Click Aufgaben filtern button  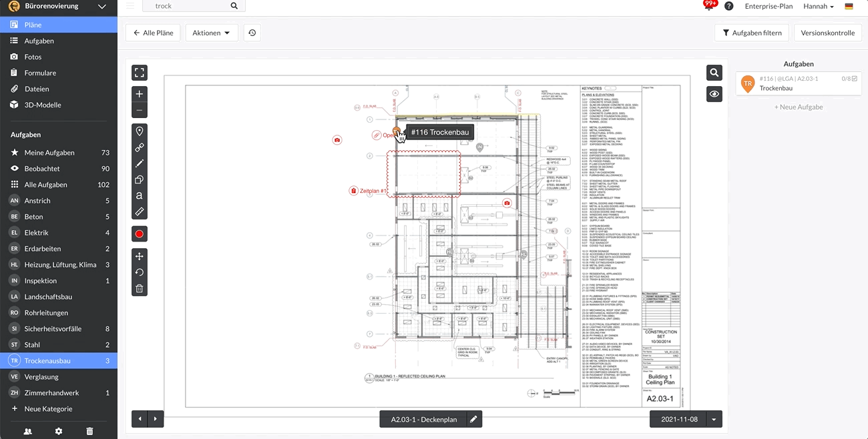tap(752, 33)
